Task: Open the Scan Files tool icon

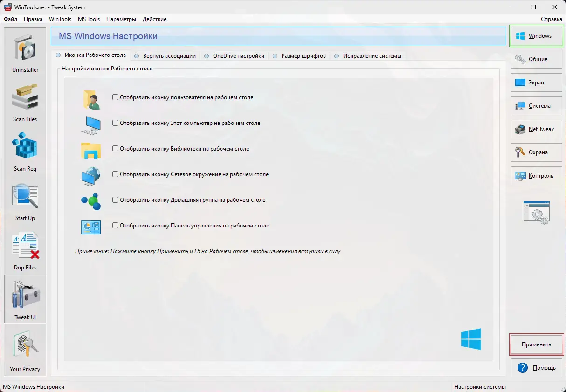Action: pyautogui.click(x=25, y=97)
